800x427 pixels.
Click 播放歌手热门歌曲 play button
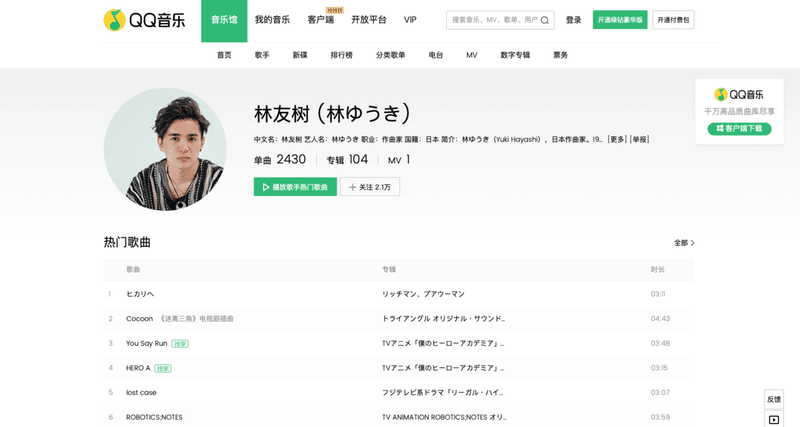[x=295, y=187]
